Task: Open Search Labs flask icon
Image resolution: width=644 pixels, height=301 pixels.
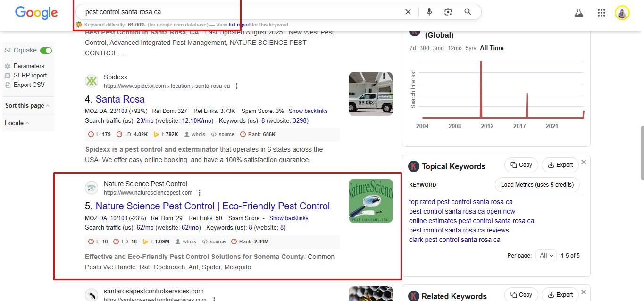Action: [579, 13]
